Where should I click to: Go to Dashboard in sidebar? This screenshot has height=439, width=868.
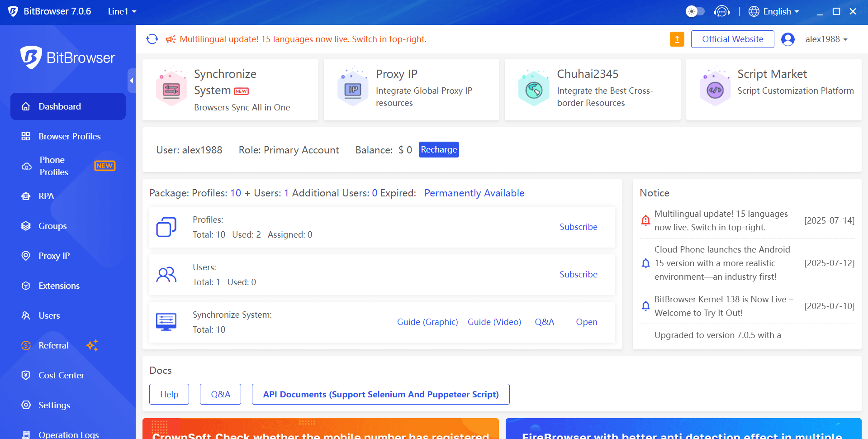(x=68, y=106)
